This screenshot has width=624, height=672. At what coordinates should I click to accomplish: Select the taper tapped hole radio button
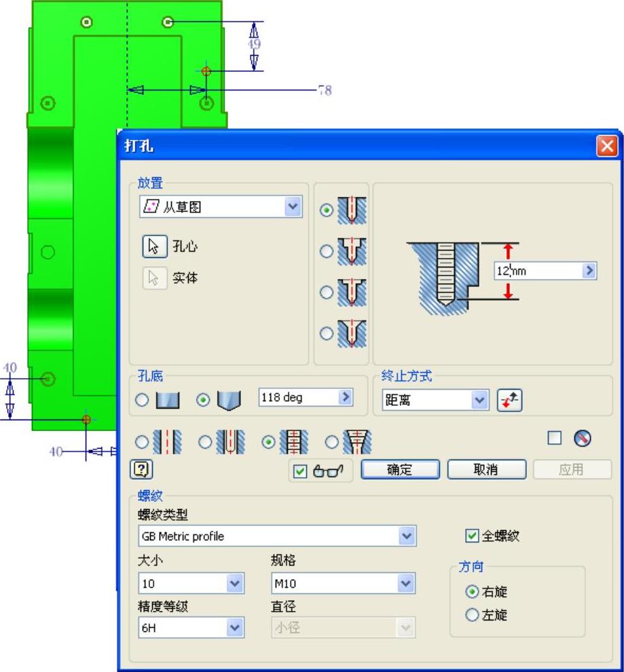(x=332, y=442)
